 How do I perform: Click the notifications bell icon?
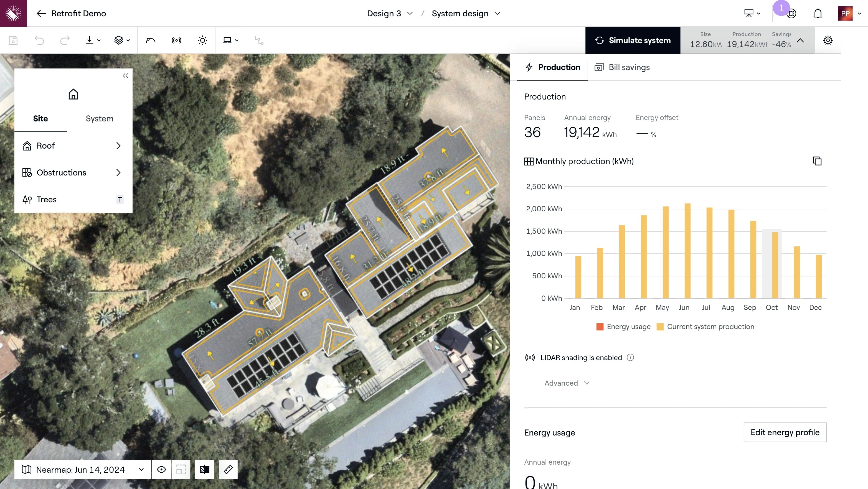point(818,14)
